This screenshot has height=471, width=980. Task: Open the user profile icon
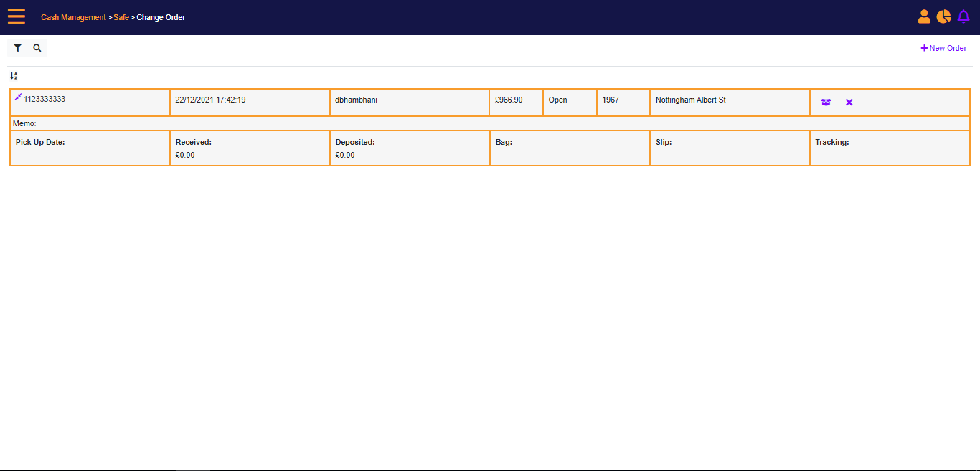(924, 16)
